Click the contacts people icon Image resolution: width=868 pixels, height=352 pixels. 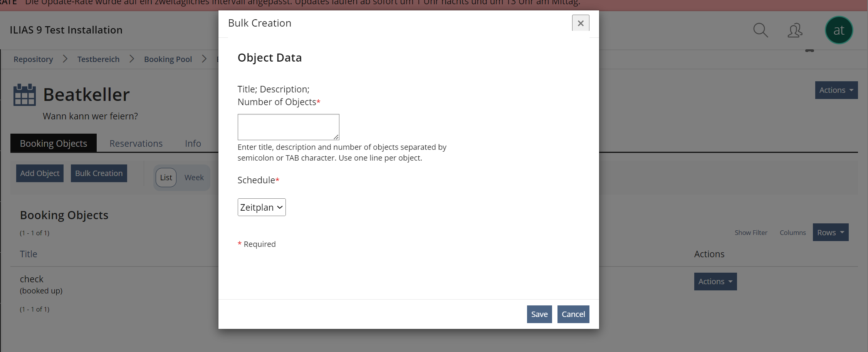[795, 30]
